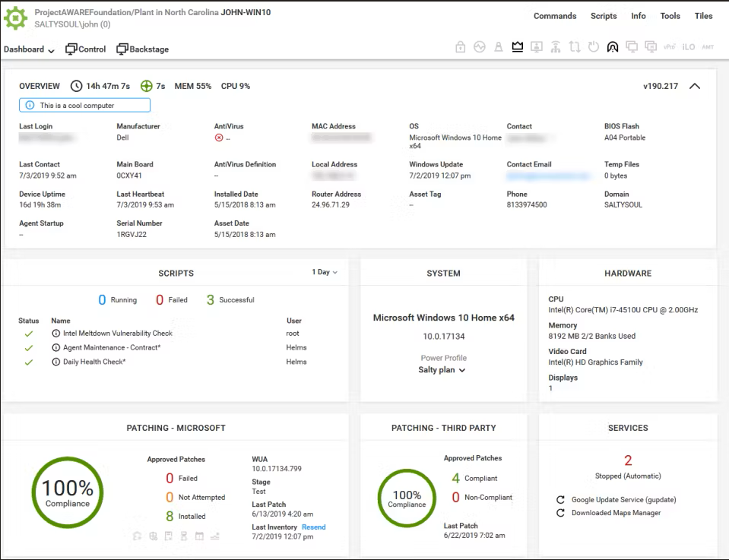Open the Backstage view
The height and width of the screenshot is (560, 729).
(x=143, y=49)
